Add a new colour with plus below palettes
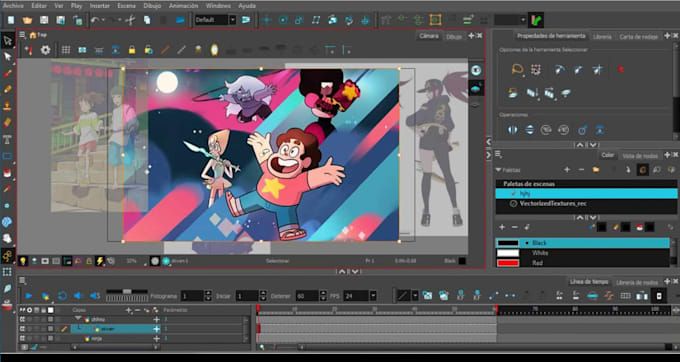 (502, 227)
